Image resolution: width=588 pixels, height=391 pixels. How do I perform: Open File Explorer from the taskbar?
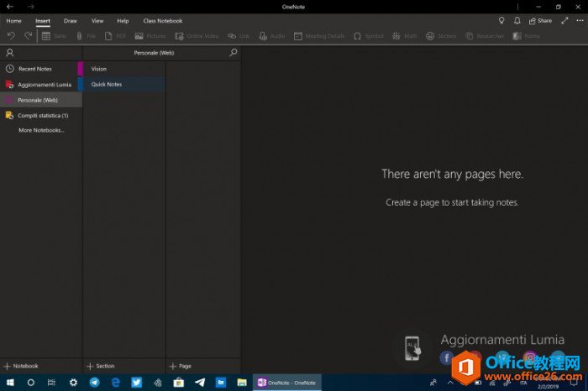(242, 383)
